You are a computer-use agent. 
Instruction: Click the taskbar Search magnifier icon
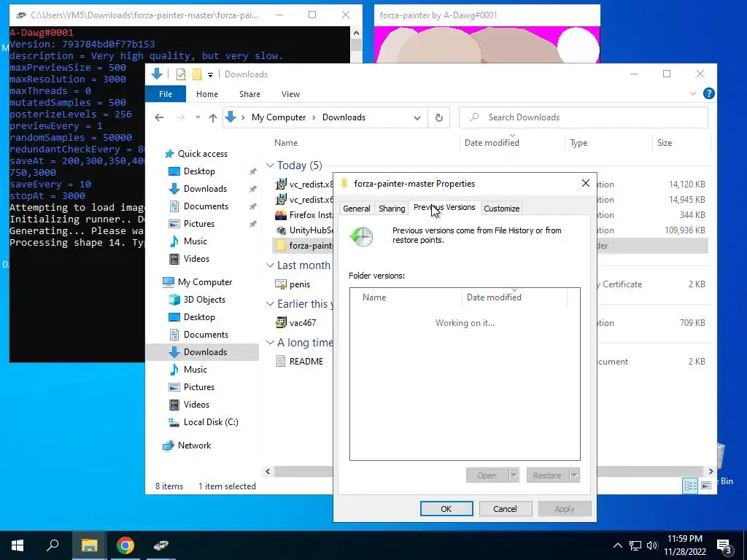[x=53, y=545]
